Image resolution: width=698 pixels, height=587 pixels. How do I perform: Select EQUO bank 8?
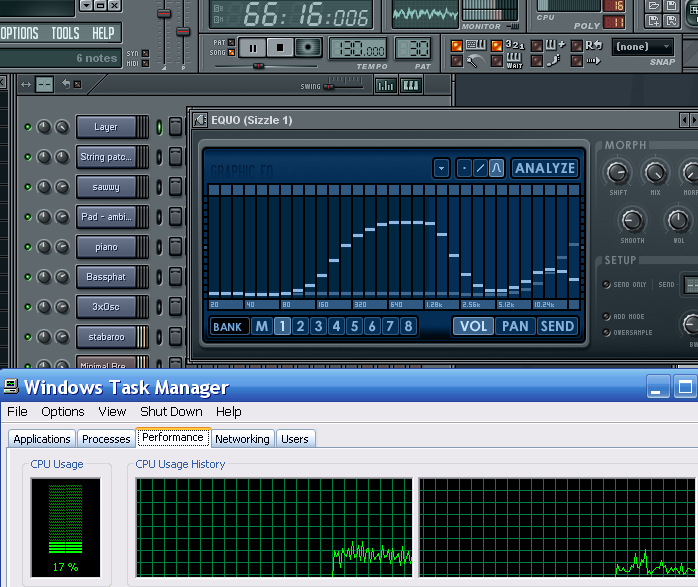408,327
